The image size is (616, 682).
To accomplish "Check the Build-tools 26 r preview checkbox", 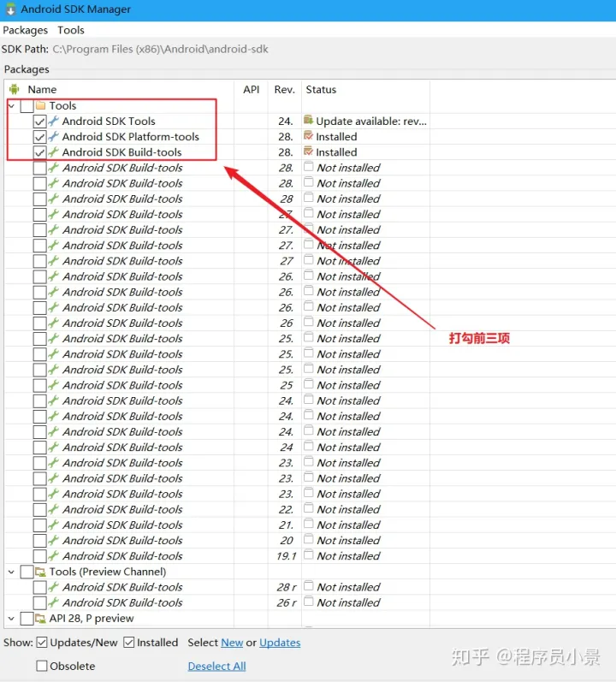I will coord(40,602).
